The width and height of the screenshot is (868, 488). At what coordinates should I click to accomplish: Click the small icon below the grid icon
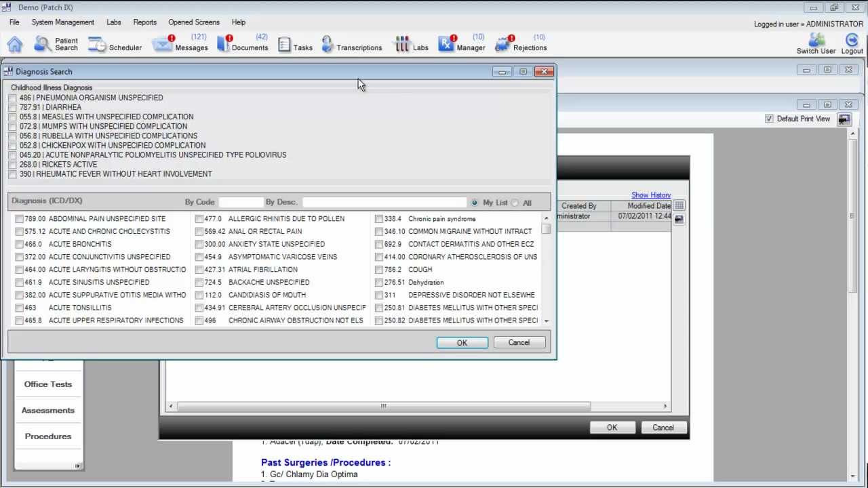point(679,219)
